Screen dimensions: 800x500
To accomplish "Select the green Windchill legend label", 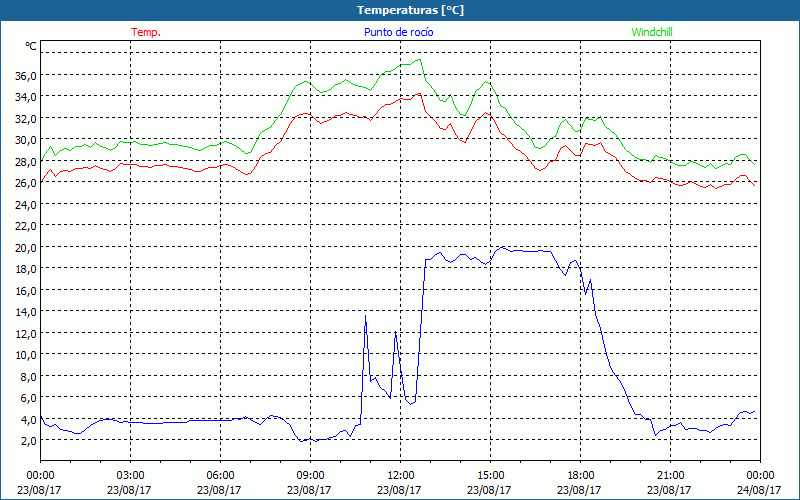I will 652,32.
